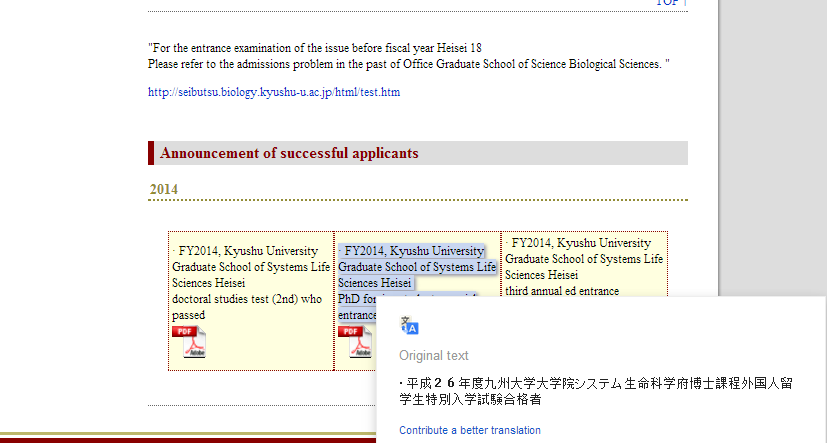Click the highlighted FY2014 Kyushu University text

tap(413, 251)
